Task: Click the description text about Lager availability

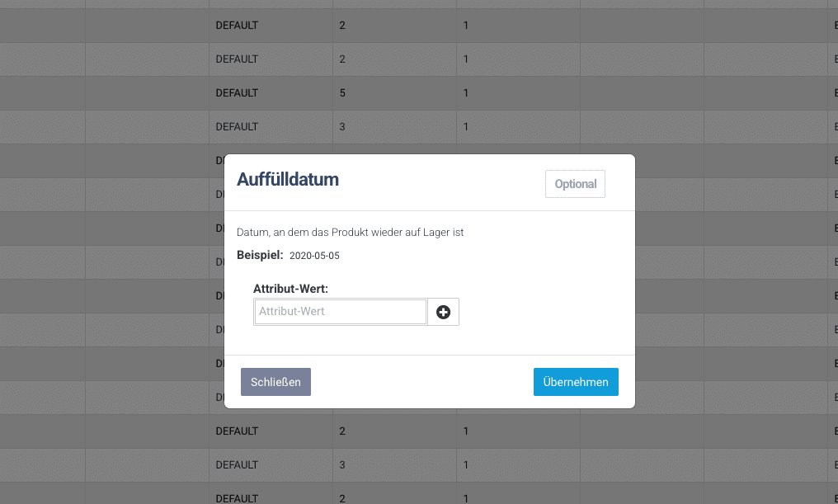Action: pos(350,233)
